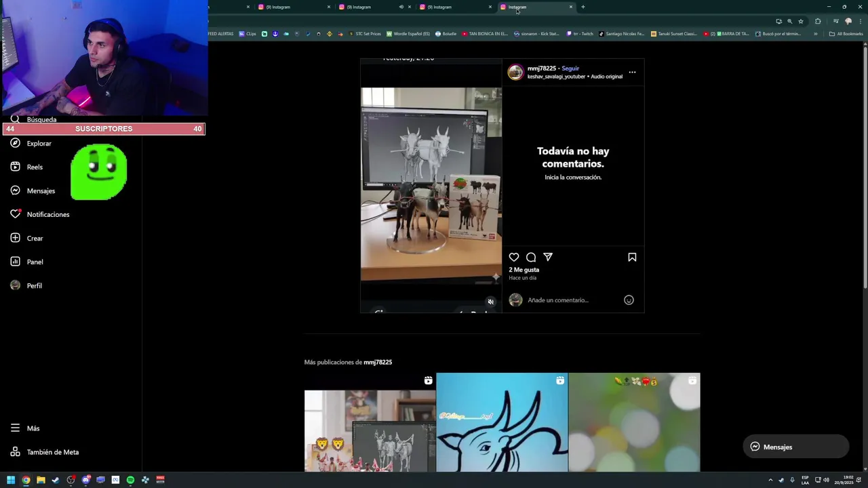Open the Windows Start menu
Screen dimensions: 868x488
point(11,480)
